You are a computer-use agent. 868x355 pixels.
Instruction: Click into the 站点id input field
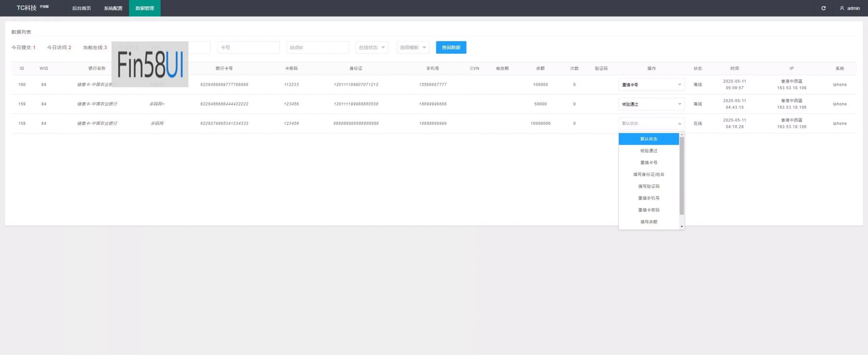tap(317, 47)
